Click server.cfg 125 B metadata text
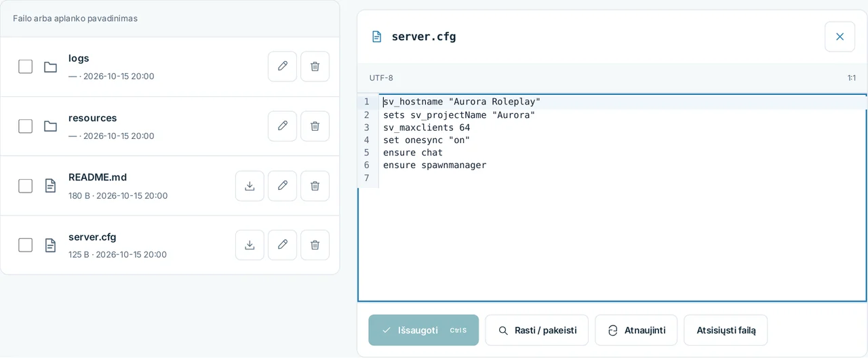The height and width of the screenshot is (358, 868). pos(117,255)
